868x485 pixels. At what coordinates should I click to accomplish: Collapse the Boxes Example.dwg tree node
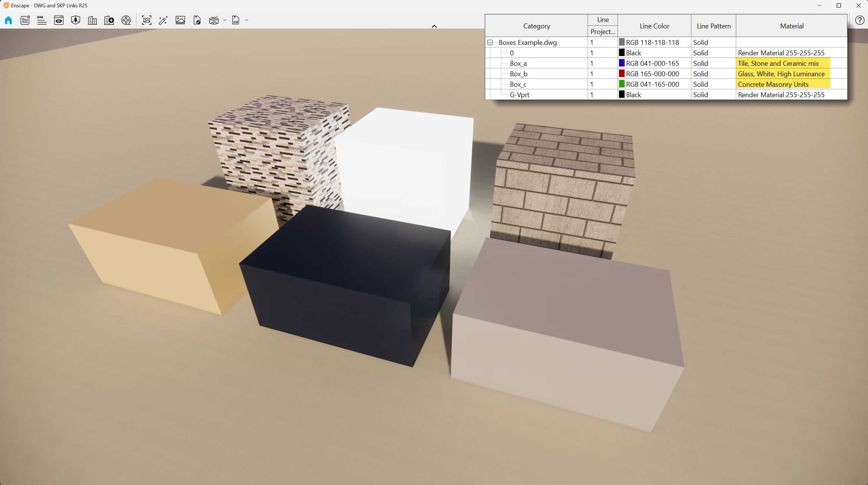490,42
